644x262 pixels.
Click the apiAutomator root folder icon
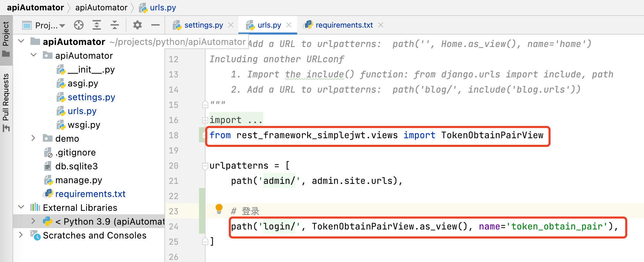click(x=35, y=41)
